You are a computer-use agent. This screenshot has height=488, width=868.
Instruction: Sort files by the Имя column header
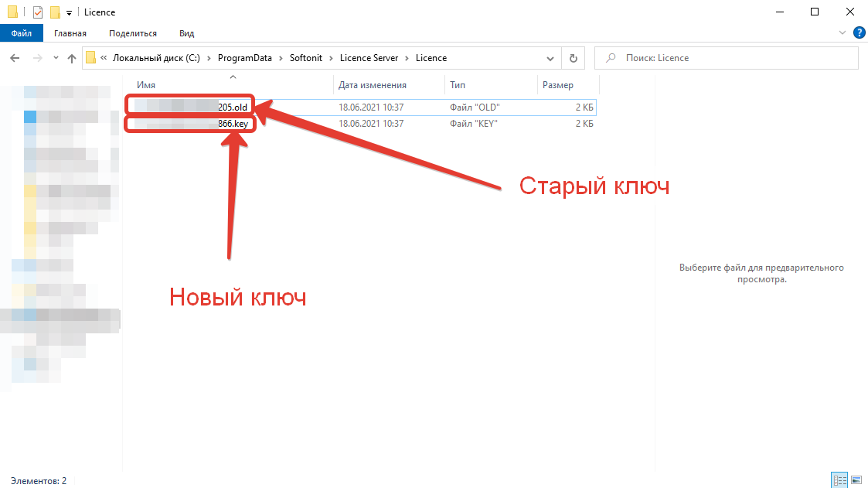[x=147, y=85]
